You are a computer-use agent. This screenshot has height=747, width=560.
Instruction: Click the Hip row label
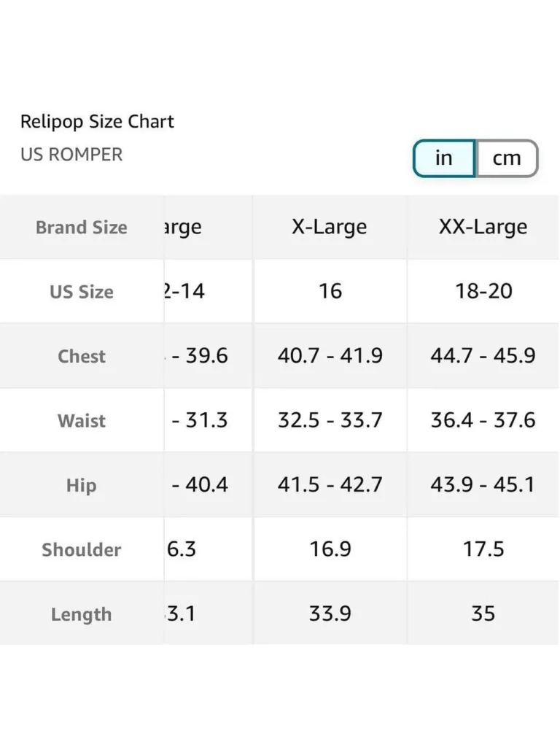(x=82, y=485)
